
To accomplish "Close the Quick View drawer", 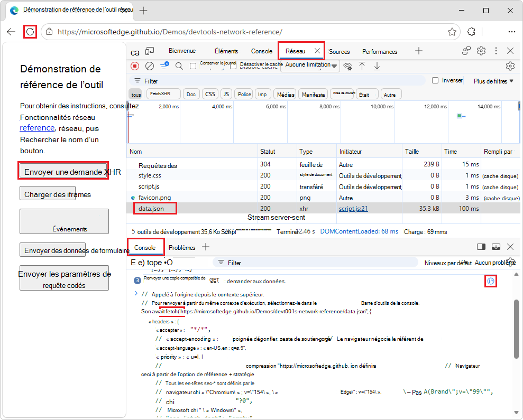I will [510, 247].
